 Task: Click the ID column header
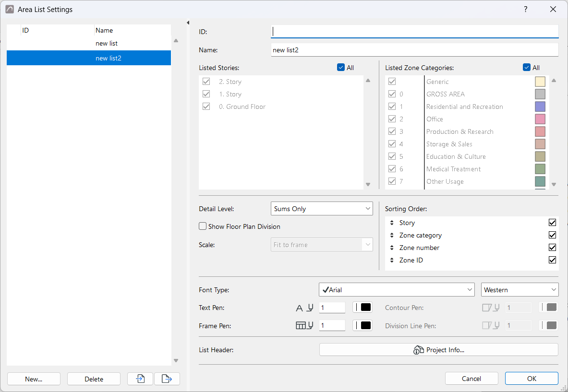coord(57,30)
